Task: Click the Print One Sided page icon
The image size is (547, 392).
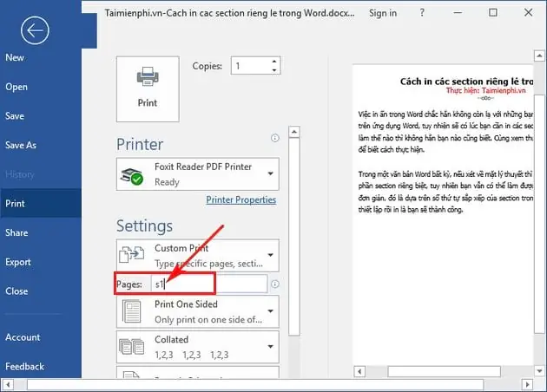Action: click(131, 311)
